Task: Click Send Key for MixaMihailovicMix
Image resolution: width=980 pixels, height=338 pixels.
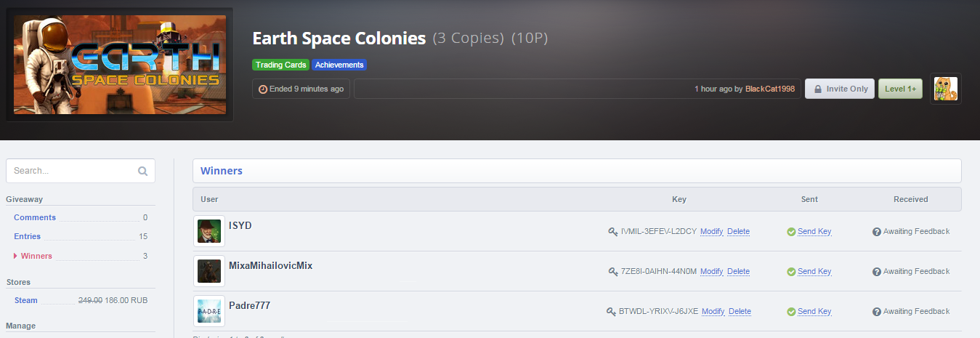Action: [x=814, y=271]
